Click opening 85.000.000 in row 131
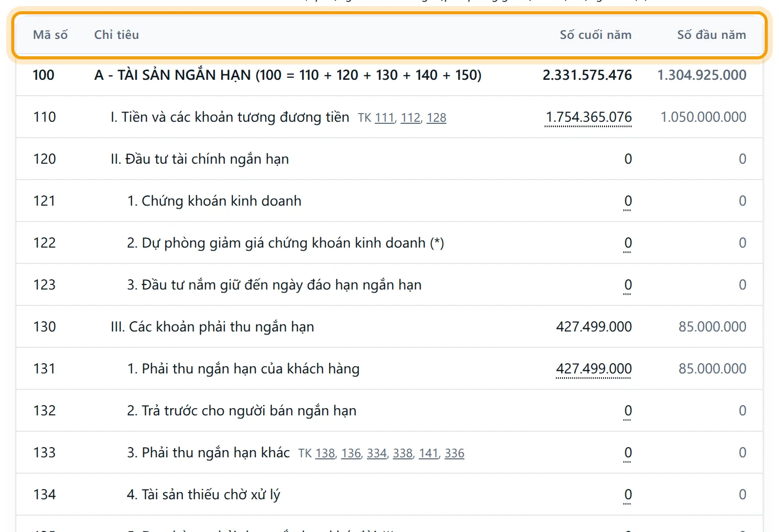The width and height of the screenshot is (779, 532). tap(712, 369)
